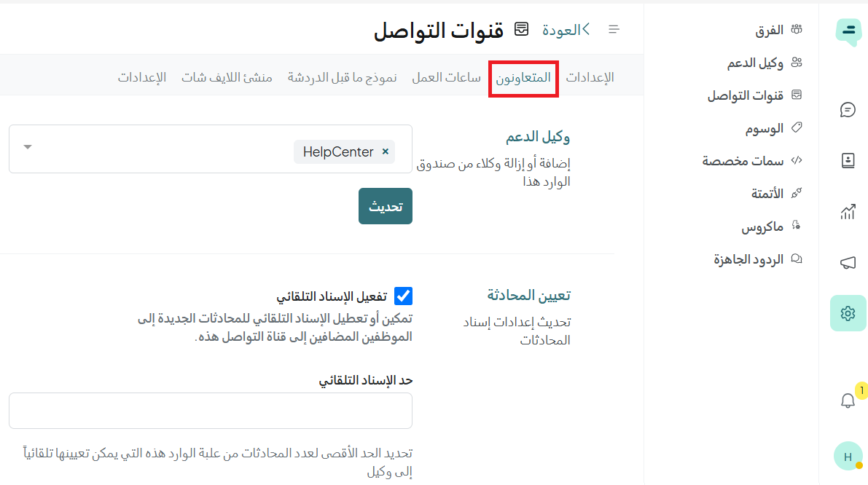
Task: Open the settings gear icon
Action: 848,313
